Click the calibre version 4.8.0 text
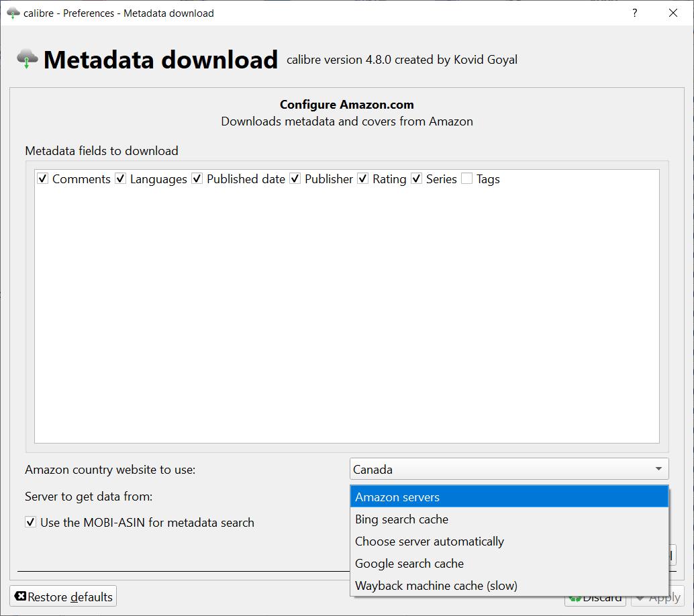 point(402,60)
